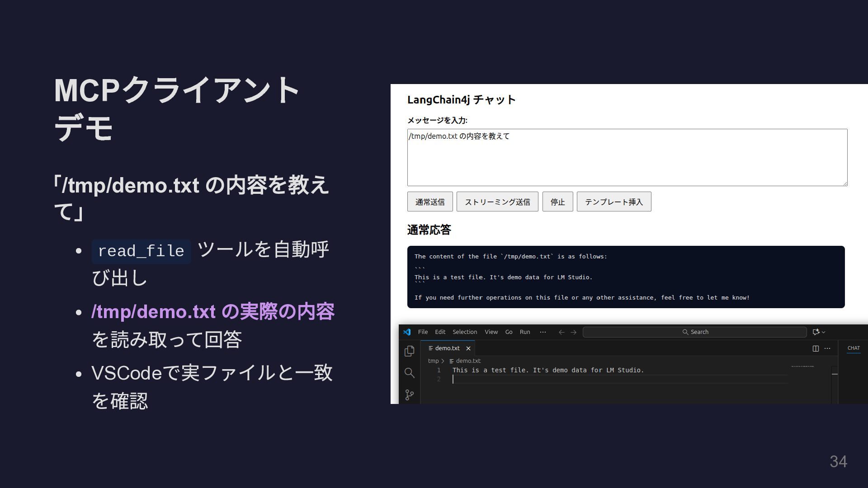Open the File menu
Screen dimensions: 868x488
423,332
